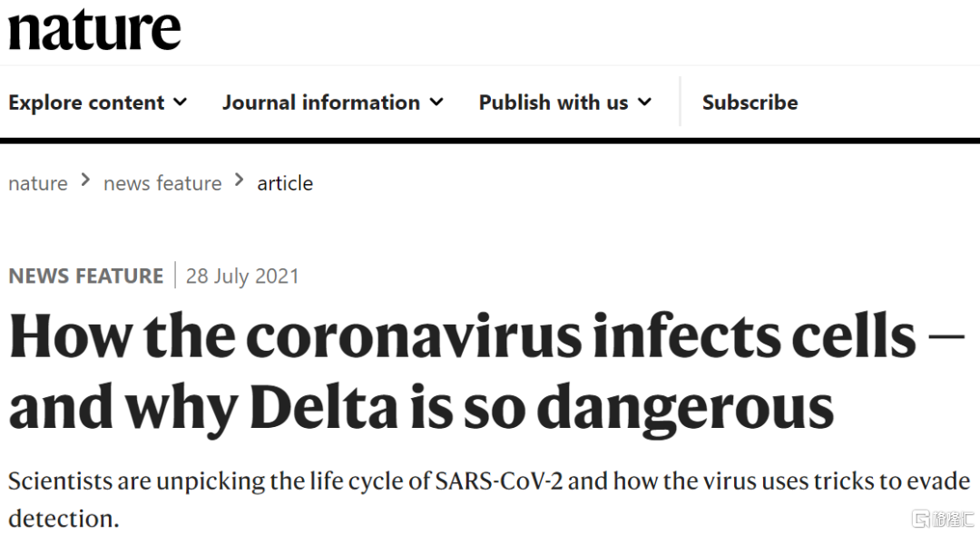This screenshot has height=534, width=980.
Task: Expand the chevron beside Journal information
Action: [x=436, y=102]
